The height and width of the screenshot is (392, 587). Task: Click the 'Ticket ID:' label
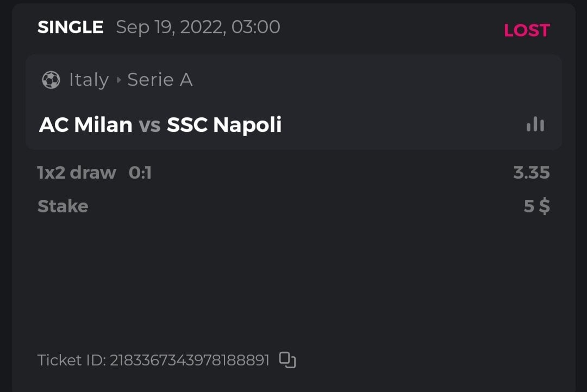pos(72,360)
